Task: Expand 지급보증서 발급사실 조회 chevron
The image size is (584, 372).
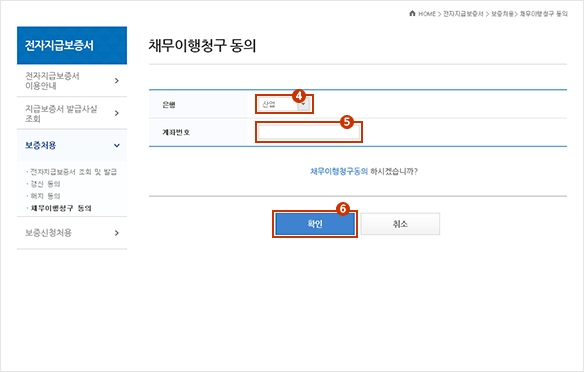Action: (x=117, y=113)
